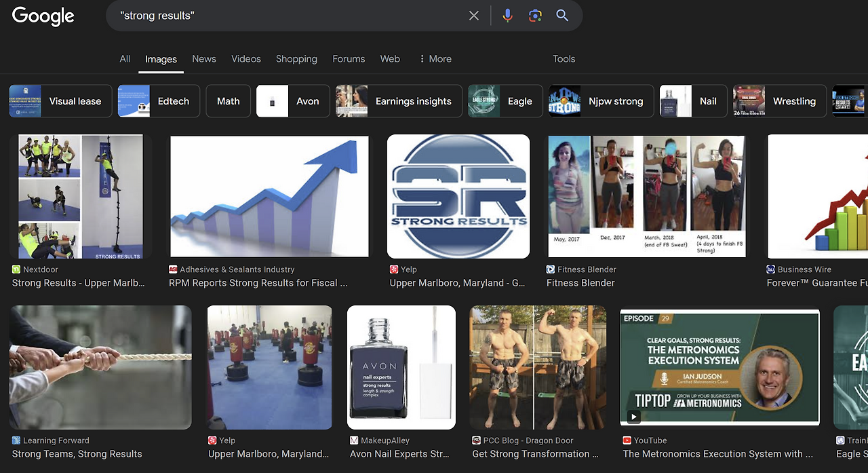Image resolution: width=868 pixels, height=473 pixels.
Task: Click the Nextdoor favicon icon
Action: [16, 269]
